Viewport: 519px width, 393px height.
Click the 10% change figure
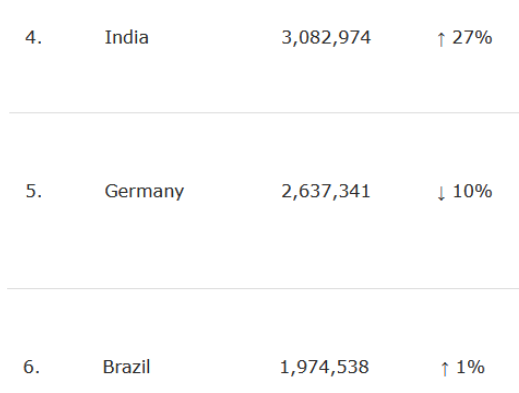tap(472, 191)
